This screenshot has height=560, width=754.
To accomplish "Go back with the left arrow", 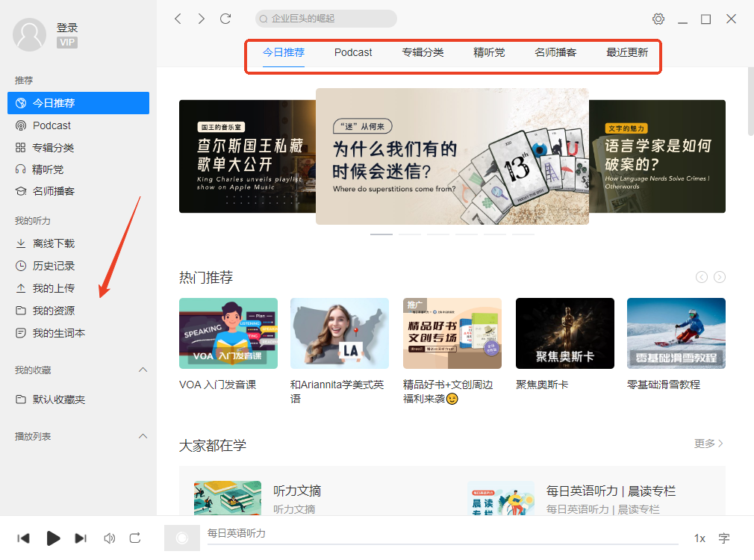I will 178,19.
